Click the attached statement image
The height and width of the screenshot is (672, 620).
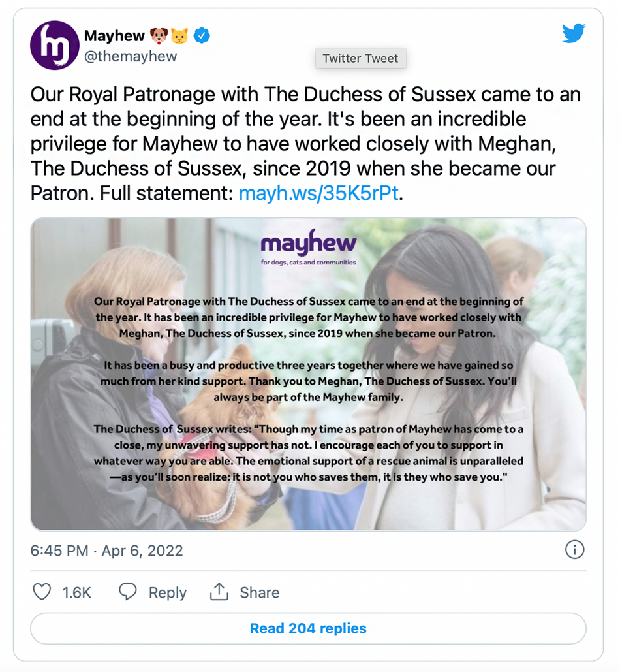click(308, 374)
